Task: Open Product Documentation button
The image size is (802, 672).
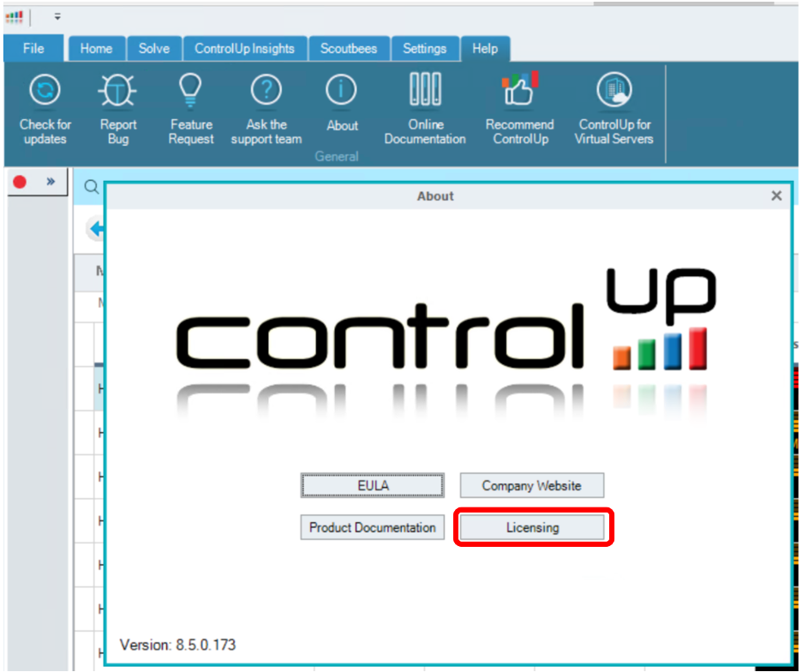Action: pos(373,527)
